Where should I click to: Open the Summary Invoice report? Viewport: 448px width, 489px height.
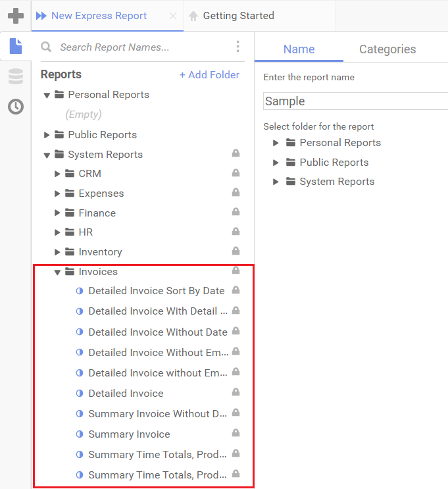coord(129,434)
